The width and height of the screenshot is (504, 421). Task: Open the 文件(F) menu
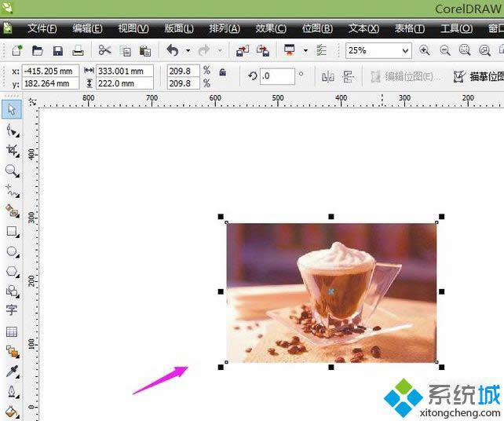(x=42, y=28)
